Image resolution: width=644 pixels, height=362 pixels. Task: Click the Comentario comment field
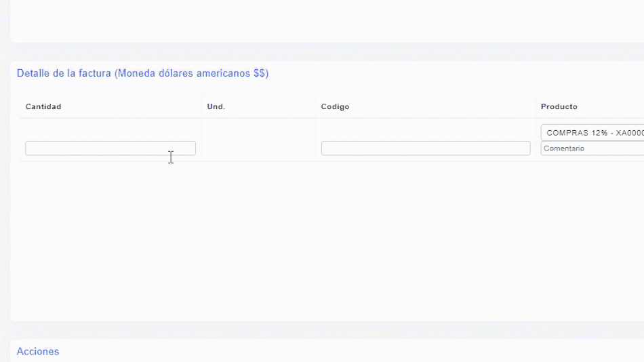[x=592, y=148]
